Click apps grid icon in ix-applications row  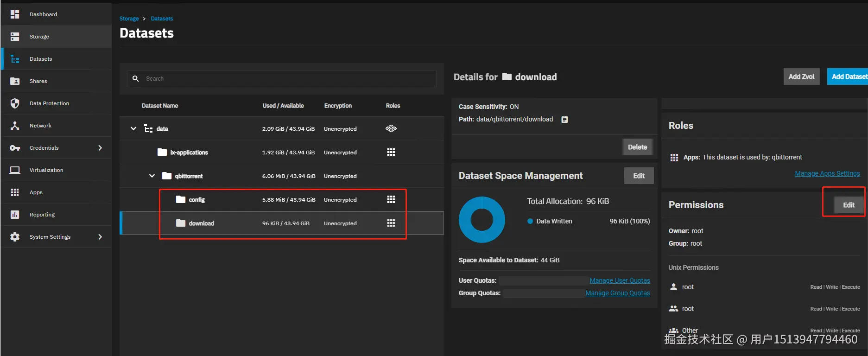pos(391,152)
